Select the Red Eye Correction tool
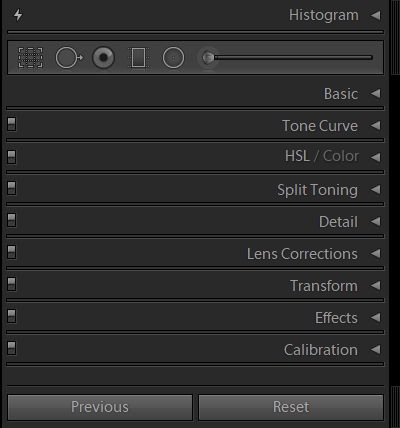Viewport: 400px width, 428px height. click(x=103, y=58)
